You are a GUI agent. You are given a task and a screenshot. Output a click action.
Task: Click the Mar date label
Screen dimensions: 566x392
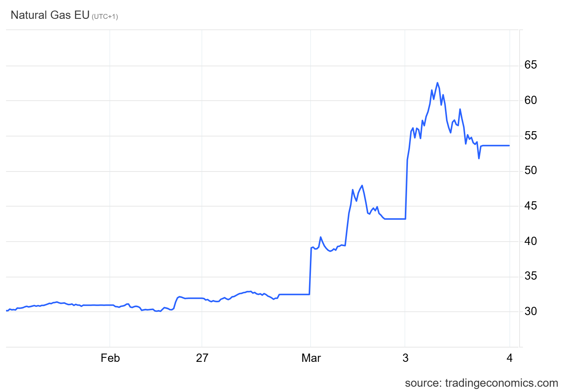click(x=311, y=358)
